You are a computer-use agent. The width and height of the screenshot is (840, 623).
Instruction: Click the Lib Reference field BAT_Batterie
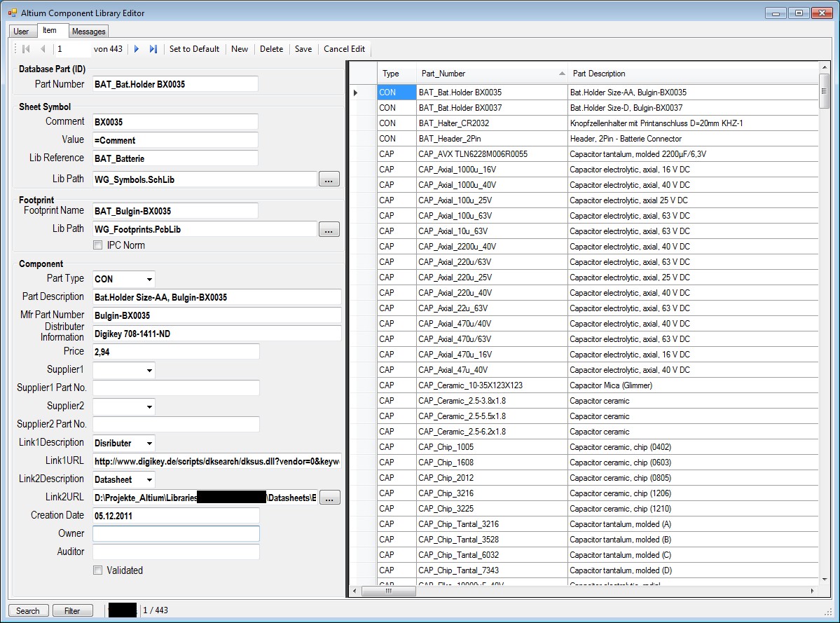tap(175, 158)
